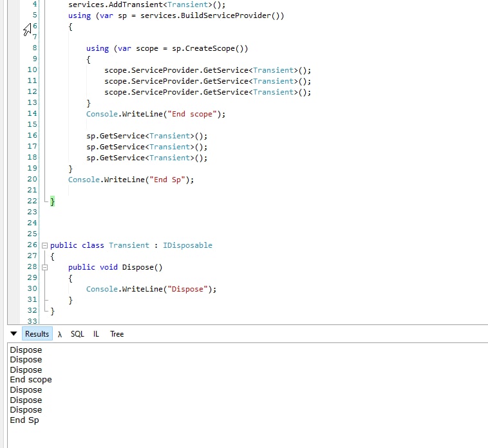Click the GetService call on line 11
Viewport: 488px width, 448px height.
pos(207,81)
